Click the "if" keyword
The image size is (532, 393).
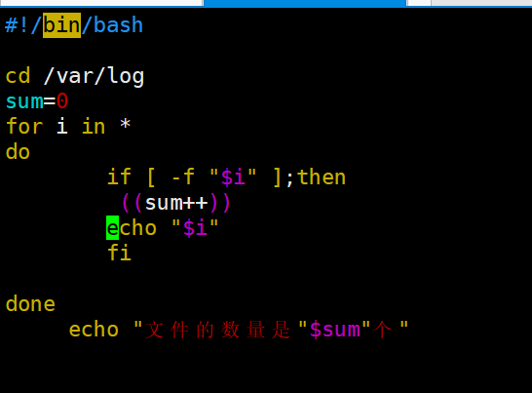(119, 177)
